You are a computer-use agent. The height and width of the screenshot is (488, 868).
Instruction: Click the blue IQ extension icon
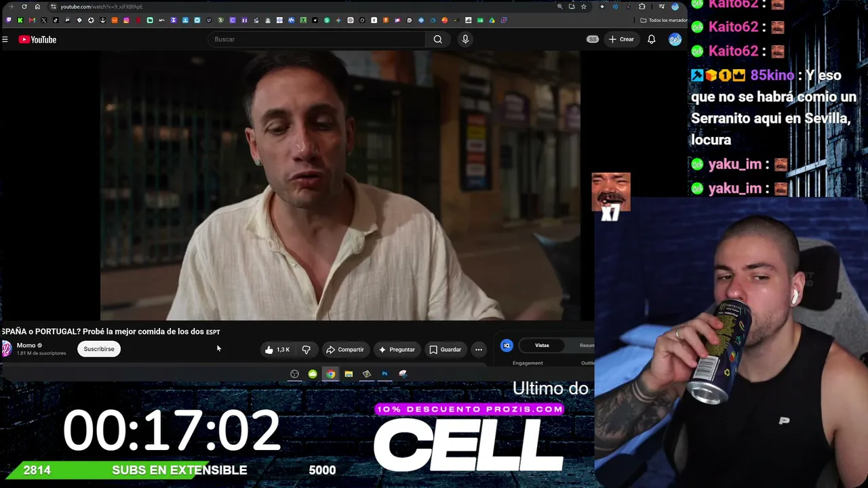tap(507, 346)
